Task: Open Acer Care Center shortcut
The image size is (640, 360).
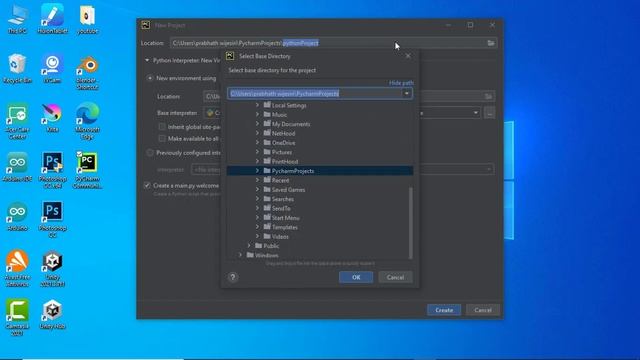Action: tap(17, 121)
